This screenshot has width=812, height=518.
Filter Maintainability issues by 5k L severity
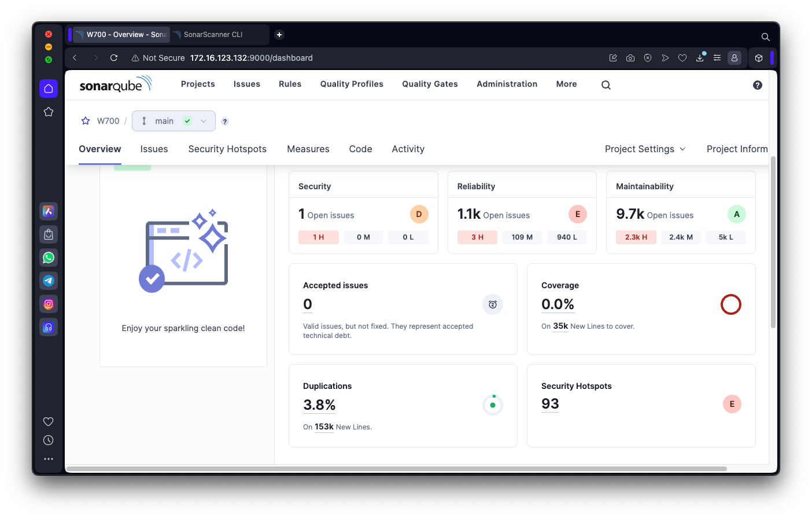click(726, 237)
